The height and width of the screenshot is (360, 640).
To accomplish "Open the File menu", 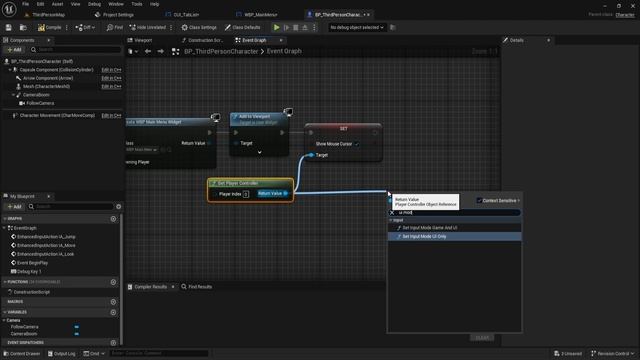I will pyautogui.click(x=25, y=4).
